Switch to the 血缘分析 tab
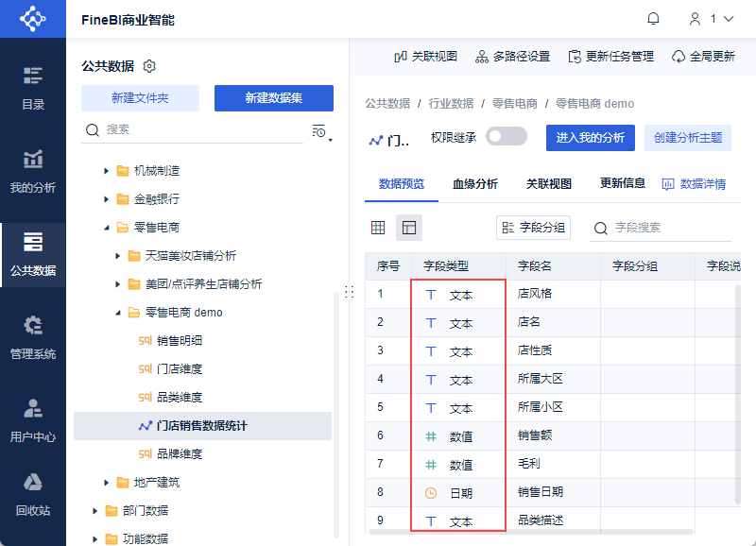 point(475,184)
